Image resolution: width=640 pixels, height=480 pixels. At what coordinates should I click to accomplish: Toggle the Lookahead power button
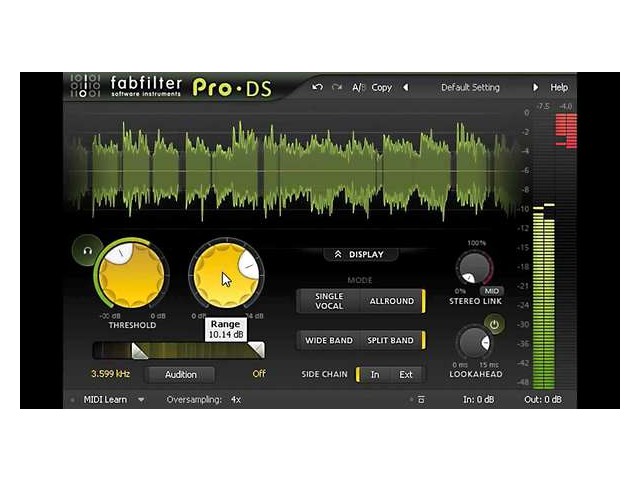pos(494,325)
